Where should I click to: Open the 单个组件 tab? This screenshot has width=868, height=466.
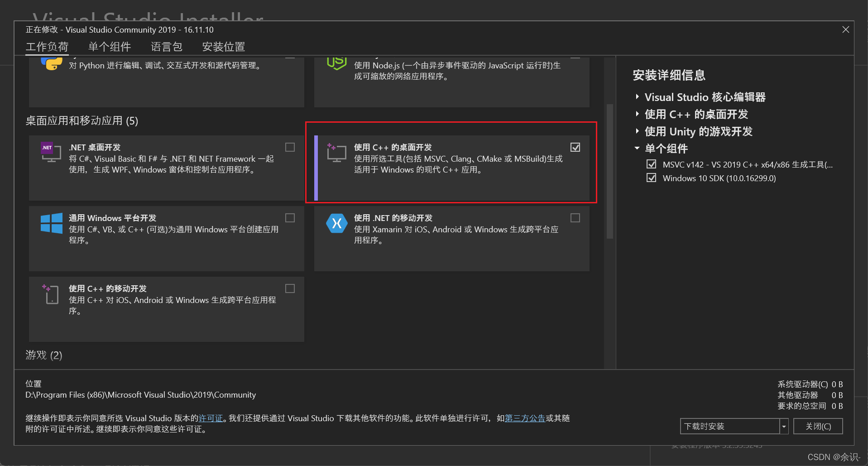110,47
